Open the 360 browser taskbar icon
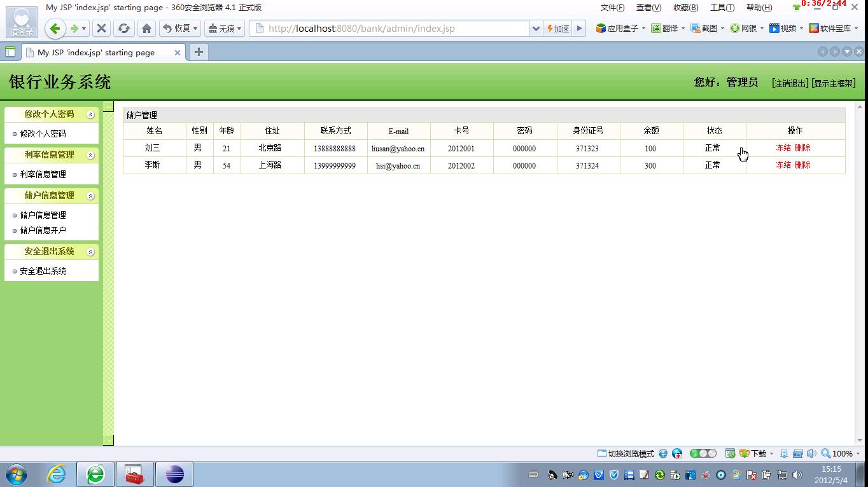Screen dimensions: 868x487 click(95, 474)
